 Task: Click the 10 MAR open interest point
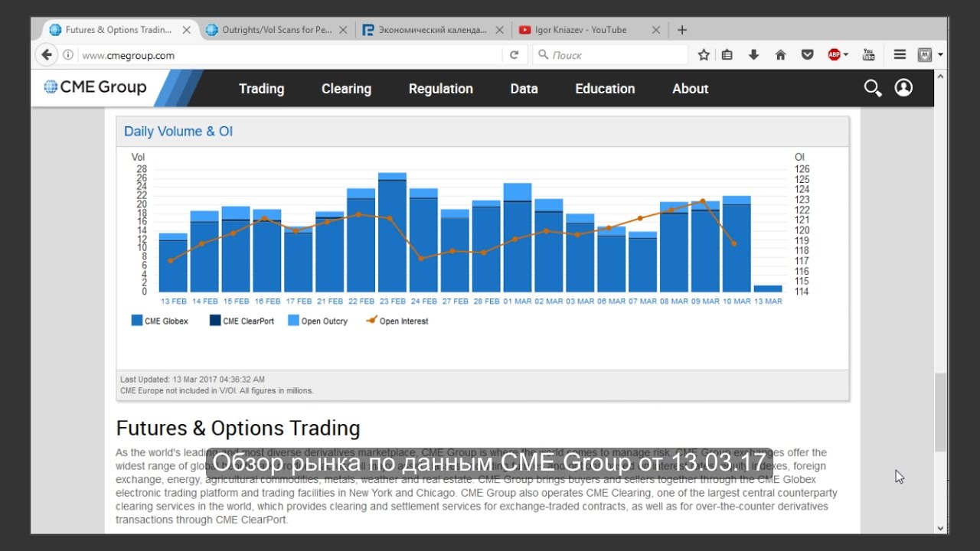[734, 243]
